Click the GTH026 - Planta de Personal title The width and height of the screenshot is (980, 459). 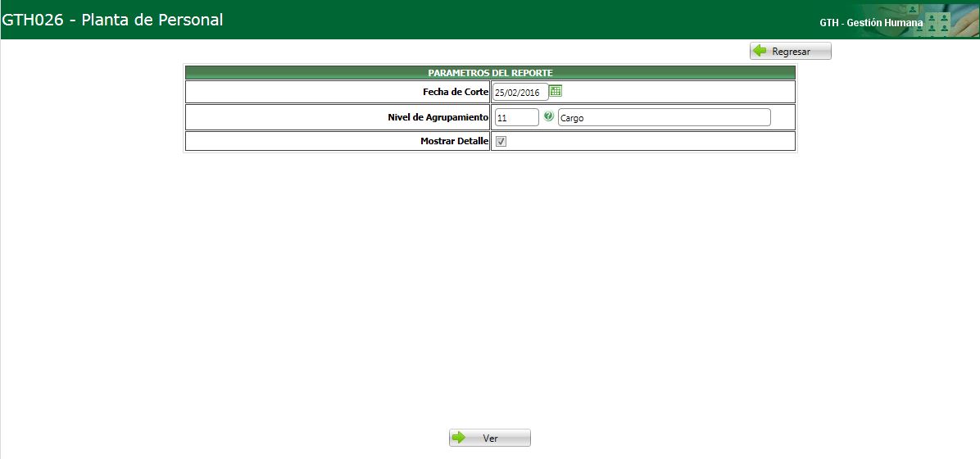click(112, 20)
